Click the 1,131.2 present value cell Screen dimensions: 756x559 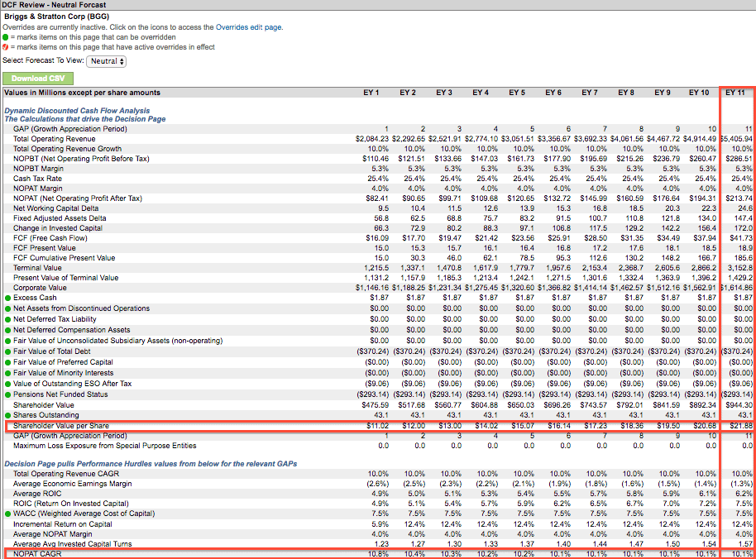[376, 278]
